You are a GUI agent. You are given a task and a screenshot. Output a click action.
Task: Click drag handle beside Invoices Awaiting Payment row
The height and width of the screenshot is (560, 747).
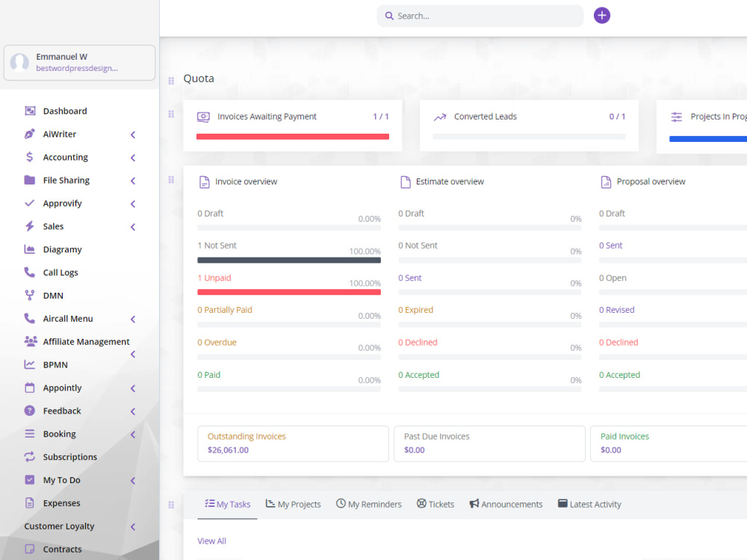coord(171,113)
